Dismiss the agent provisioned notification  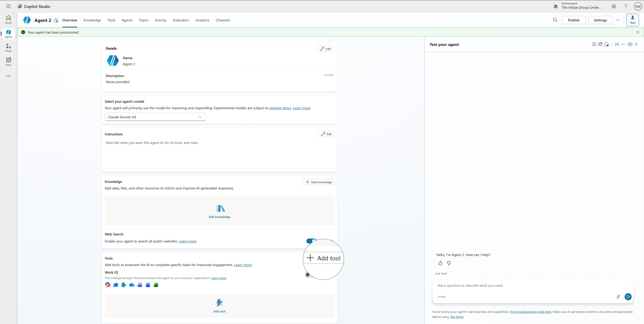click(x=637, y=32)
